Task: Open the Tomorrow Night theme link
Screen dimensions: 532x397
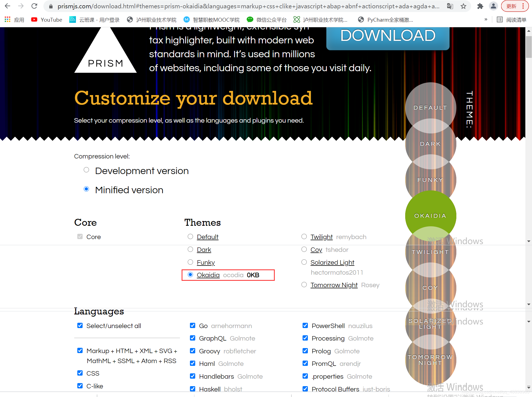Action: pos(334,285)
